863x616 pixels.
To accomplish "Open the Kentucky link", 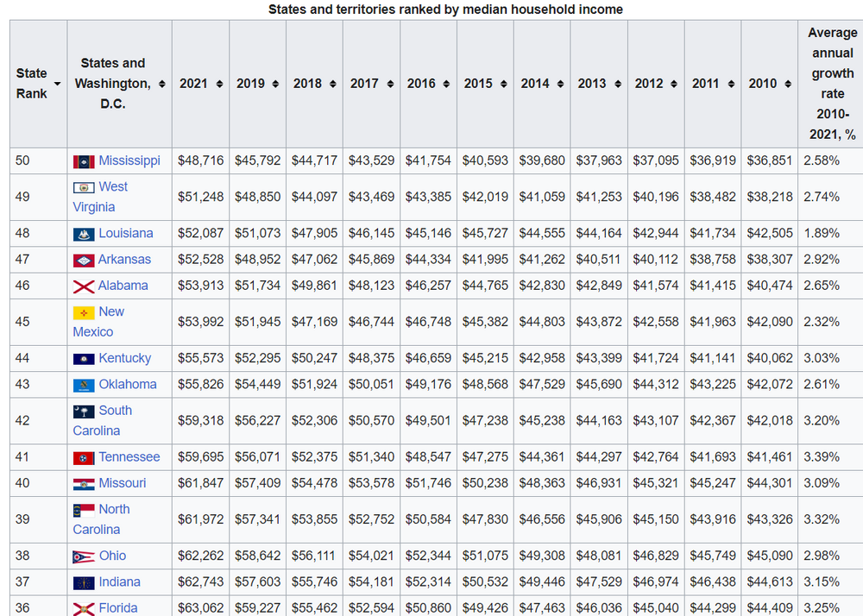I will [124, 358].
